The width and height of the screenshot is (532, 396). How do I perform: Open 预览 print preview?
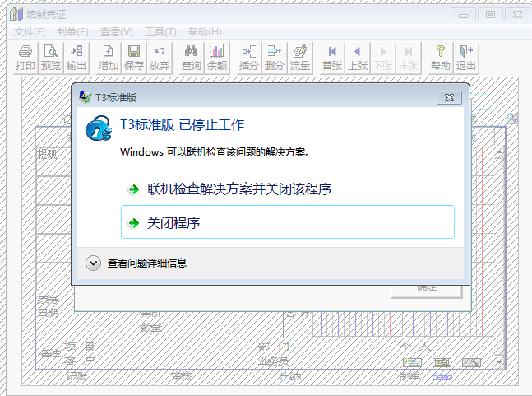(x=50, y=58)
